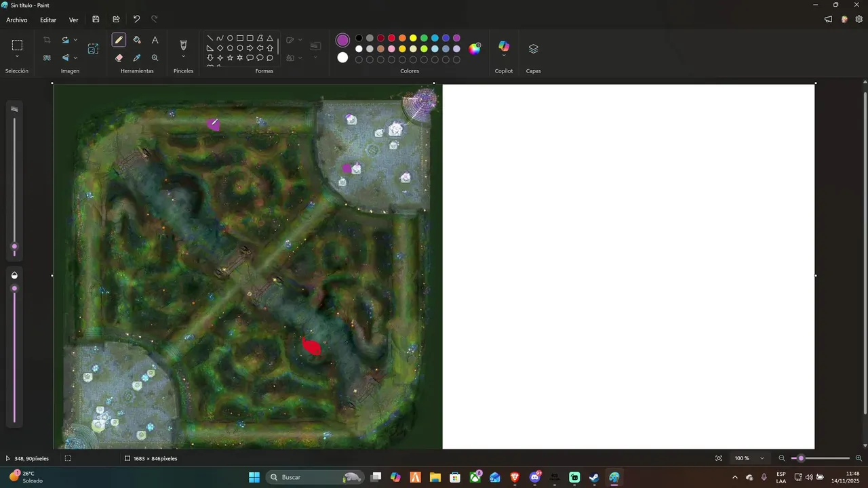This screenshot has height=488, width=868.
Task: Open the Editar menu
Action: (x=48, y=20)
